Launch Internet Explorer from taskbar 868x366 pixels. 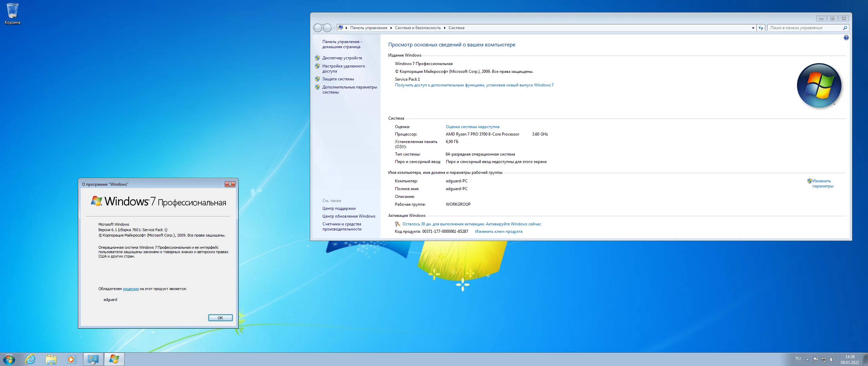[31, 359]
